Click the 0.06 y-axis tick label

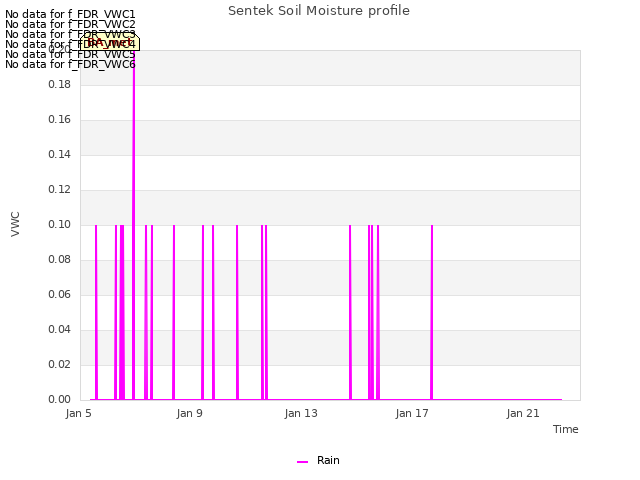click(x=60, y=295)
